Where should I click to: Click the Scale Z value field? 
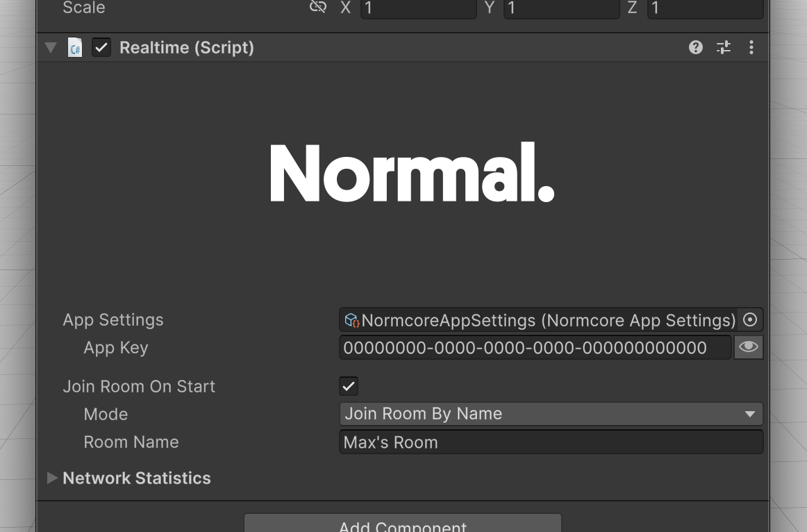click(705, 8)
